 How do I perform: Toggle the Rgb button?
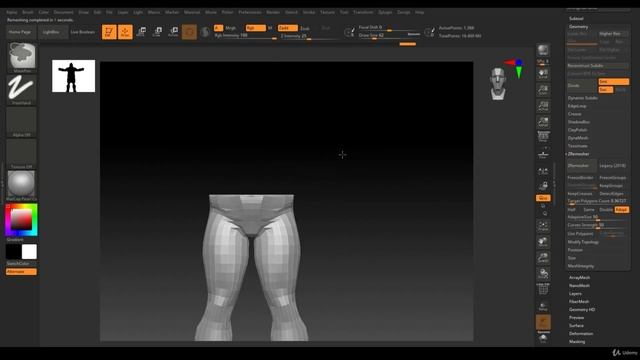pos(256,28)
